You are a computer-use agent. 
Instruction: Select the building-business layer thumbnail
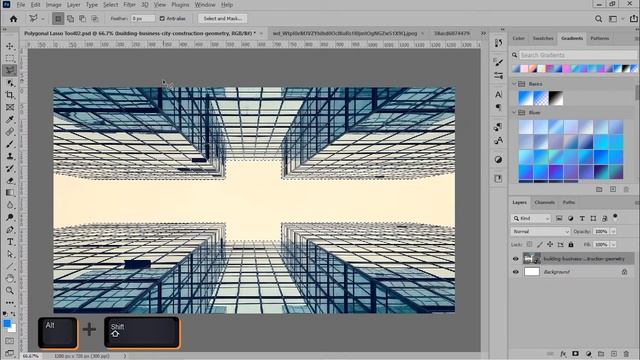pyautogui.click(x=531, y=259)
